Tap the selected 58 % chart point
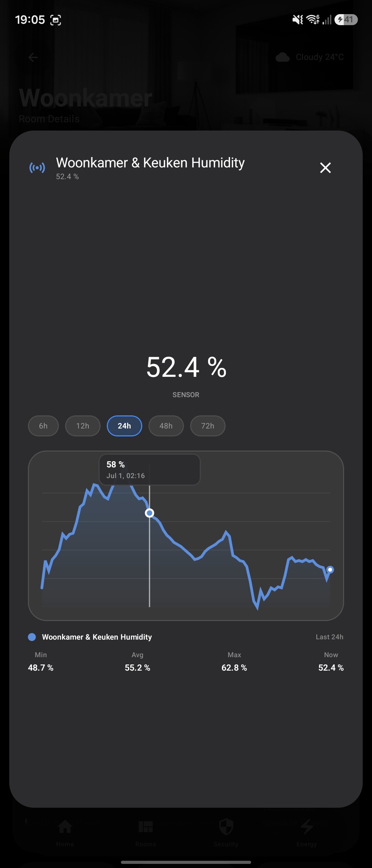This screenshot has height=868, width=372. pyautogui.click(x=149, y=513)
